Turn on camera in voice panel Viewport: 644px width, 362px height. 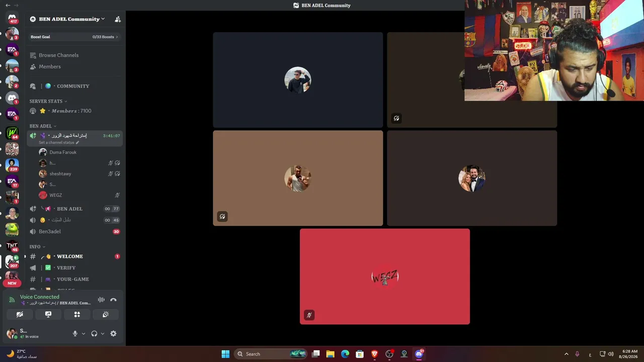tap(20, 314)
